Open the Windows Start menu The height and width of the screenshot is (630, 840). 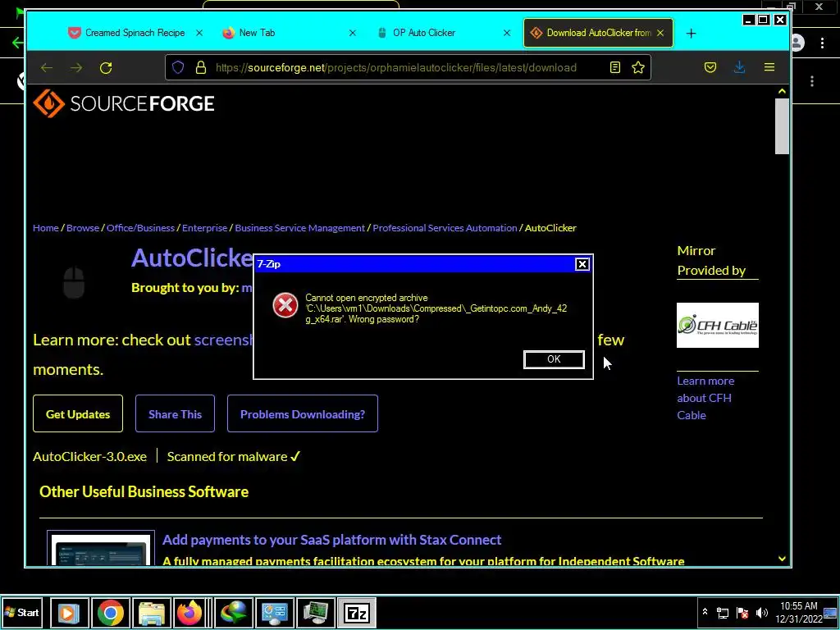[22, 612]
